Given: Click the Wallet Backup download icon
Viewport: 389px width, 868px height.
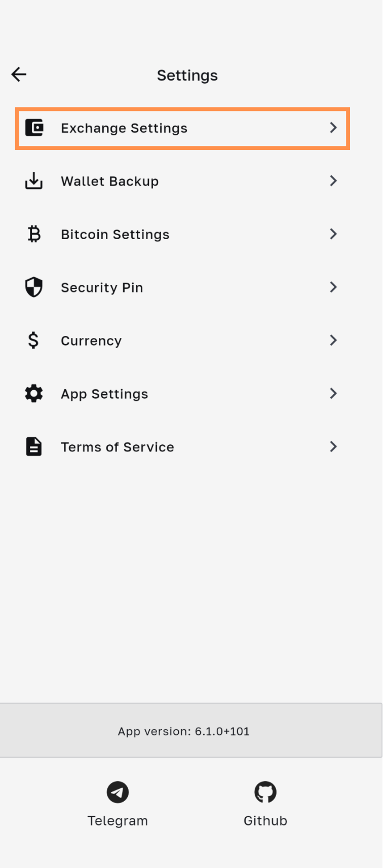Looking at the screenshot, I should (x=34, y=181).
